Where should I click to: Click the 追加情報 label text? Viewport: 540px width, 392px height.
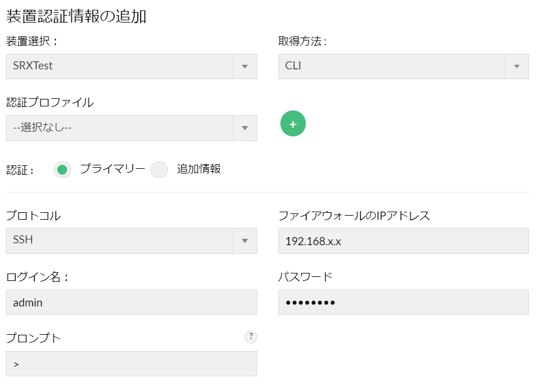(x=199, y=169)
